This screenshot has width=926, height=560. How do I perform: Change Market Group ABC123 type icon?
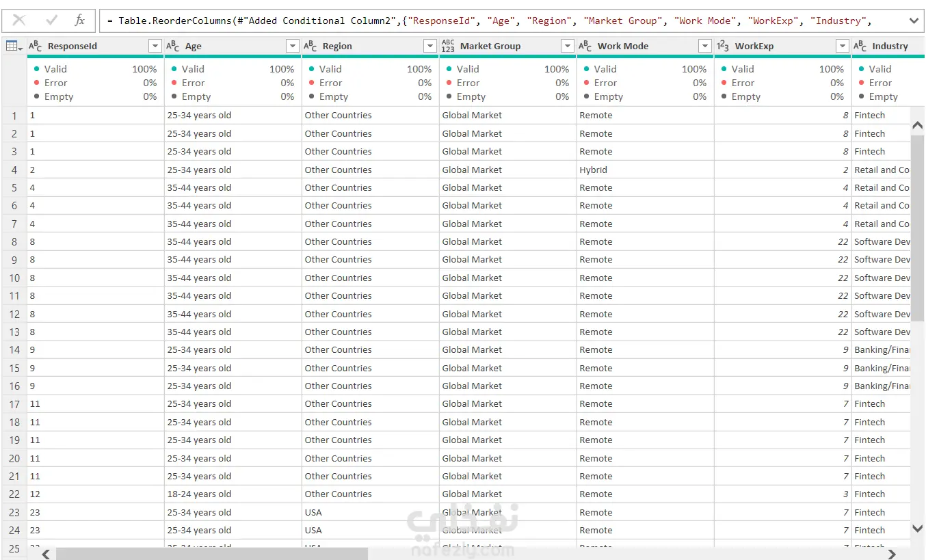click(448, 46)
